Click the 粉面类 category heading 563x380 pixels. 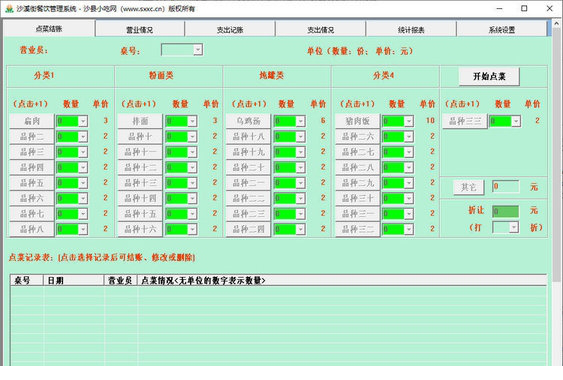click(x=161, y=75)
